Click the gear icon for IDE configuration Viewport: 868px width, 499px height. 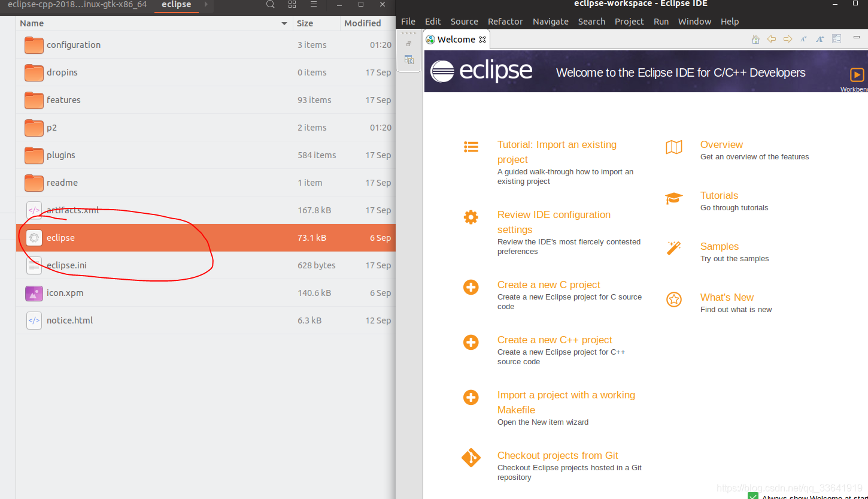tap(471, 217)
